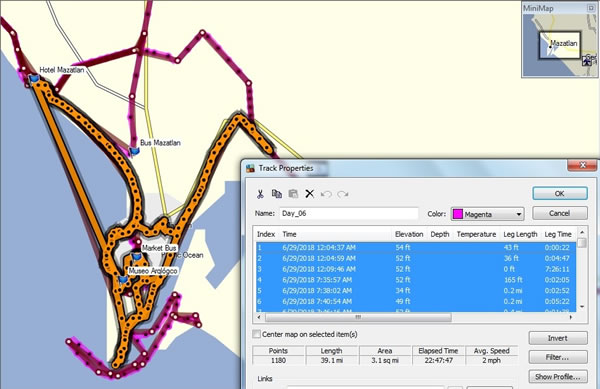The image size is (600, 389).
Task: Click the Copy icon in Track Properties
Action: [x=276, y=194]
